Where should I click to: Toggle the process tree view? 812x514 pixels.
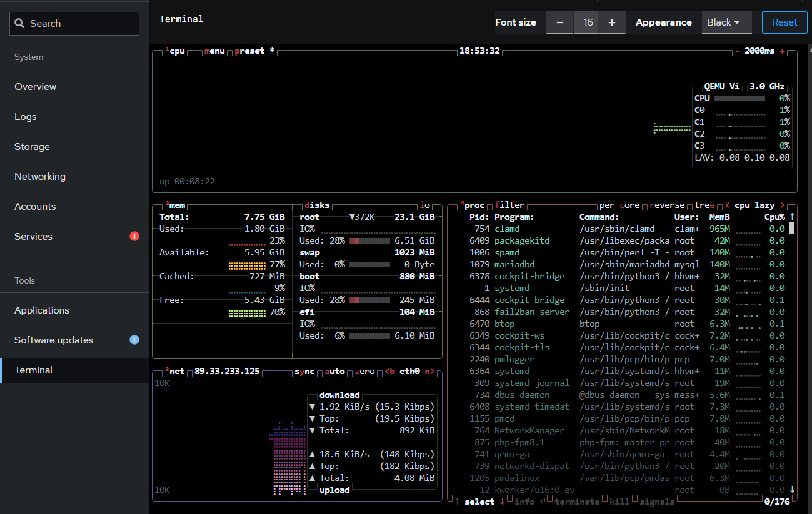click(704, 205)
